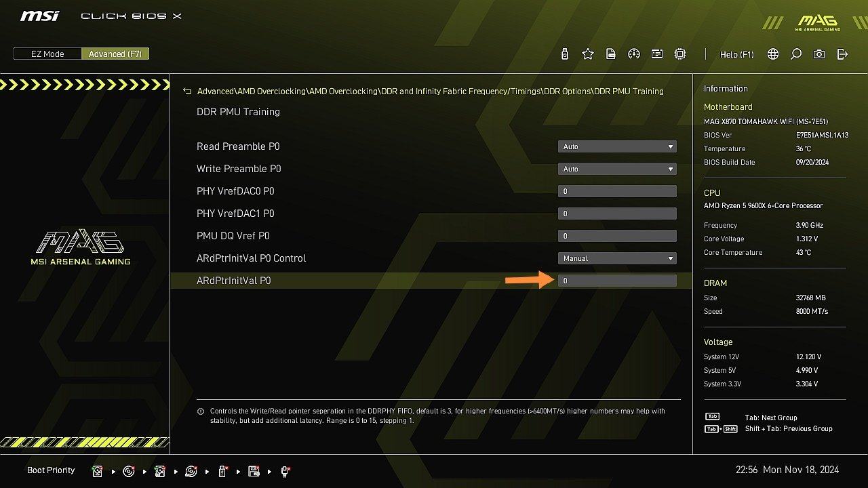This screenshot has height=488, width=868.
Task: Open the Read Preamble P0 dropdown
Action: click(617, 146)
